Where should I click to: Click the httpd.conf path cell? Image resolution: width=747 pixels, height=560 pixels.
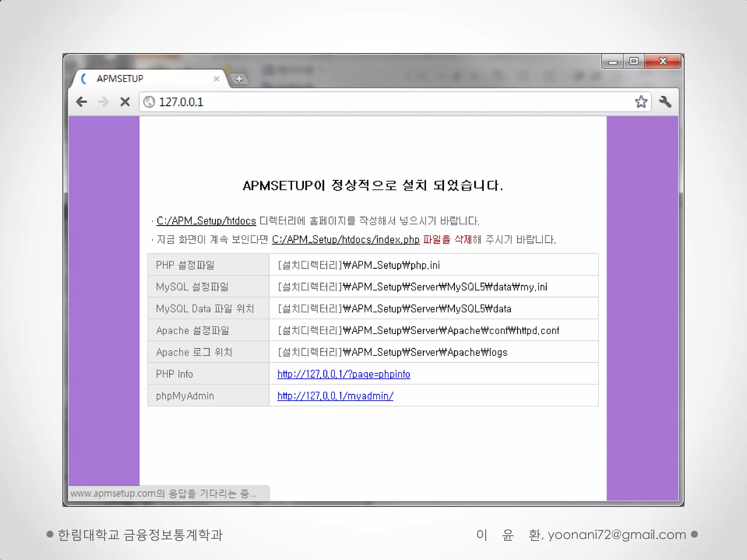click(434, 330)
